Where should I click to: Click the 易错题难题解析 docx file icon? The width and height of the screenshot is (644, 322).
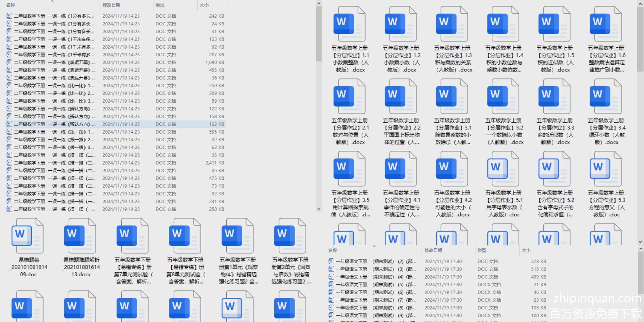tap(80, 236)
